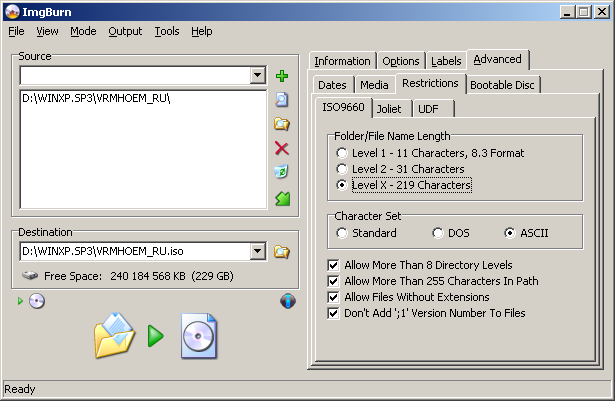
Task: Choose Standard character set
Action: (x=342, y=233)
